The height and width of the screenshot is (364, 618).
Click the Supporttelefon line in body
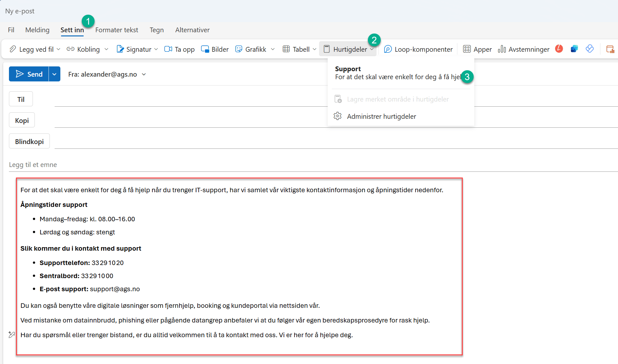coord(81,263)
